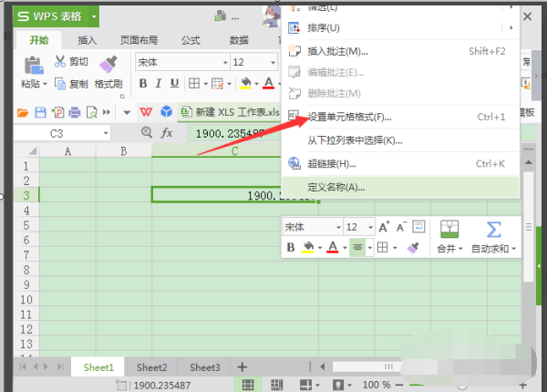
Task: Click mini toolbar fill color bucket
Action: (x=308, y=247)
